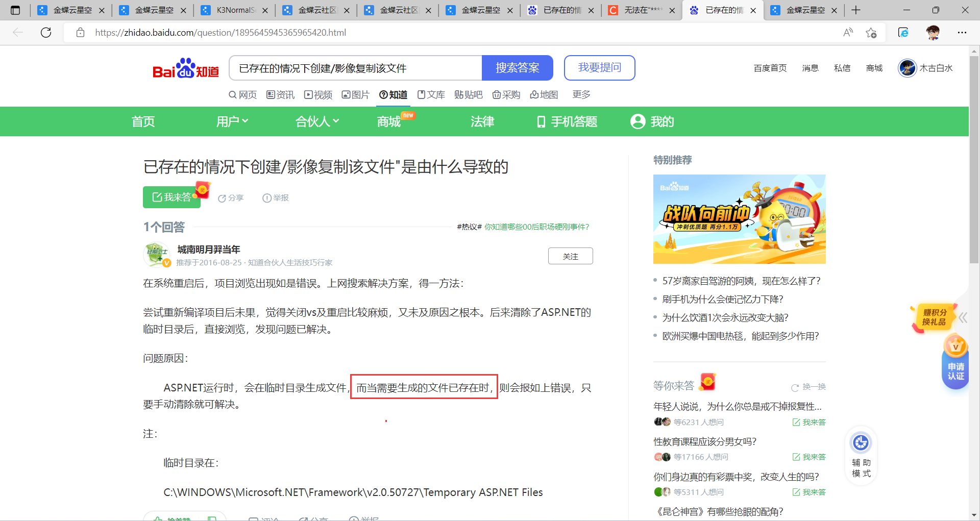Open 消息 link in header
Screen dimensions: 980x521
click(810, 68)
